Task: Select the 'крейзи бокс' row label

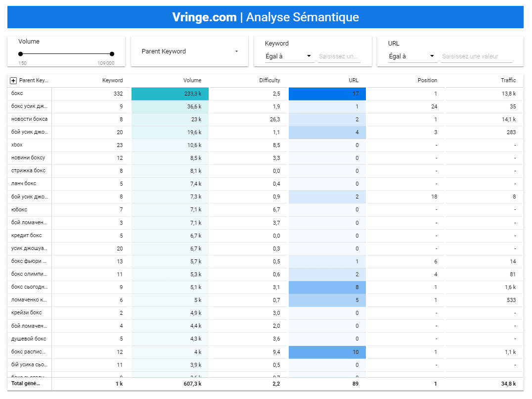Action: [x=27, y=313]
